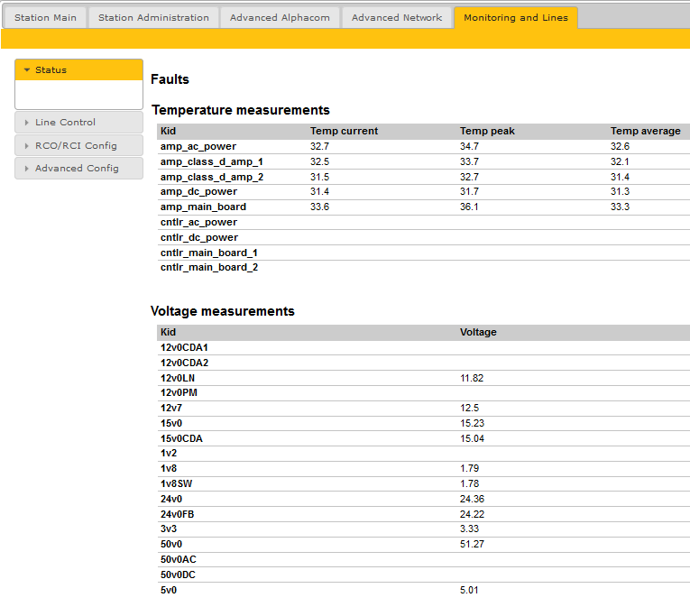Switch to Station Administration tab
The image size is (690, 616).
point(153,17)
